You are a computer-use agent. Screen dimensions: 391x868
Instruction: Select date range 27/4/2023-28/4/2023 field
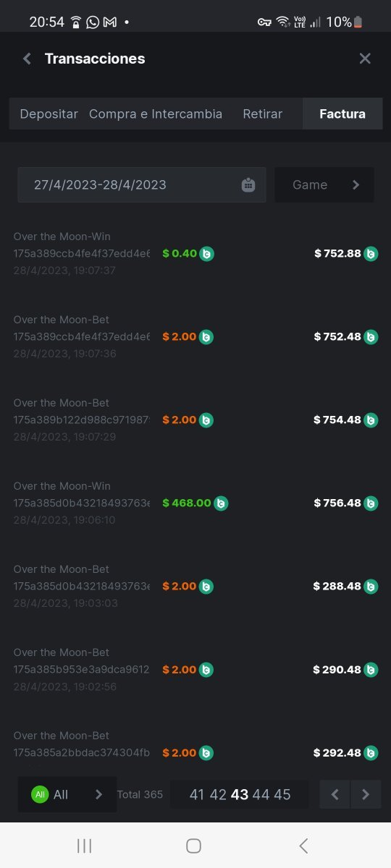(x=142, y=185)
